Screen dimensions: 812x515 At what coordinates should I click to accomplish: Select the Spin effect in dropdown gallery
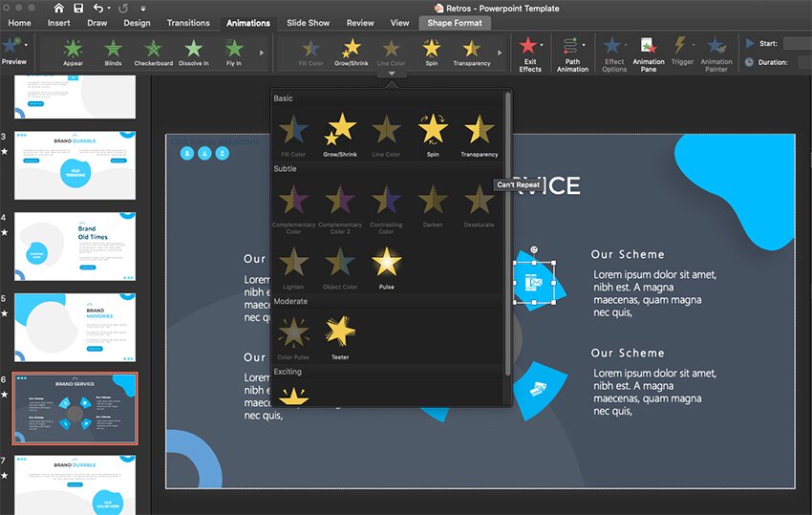tap(433, 132)
